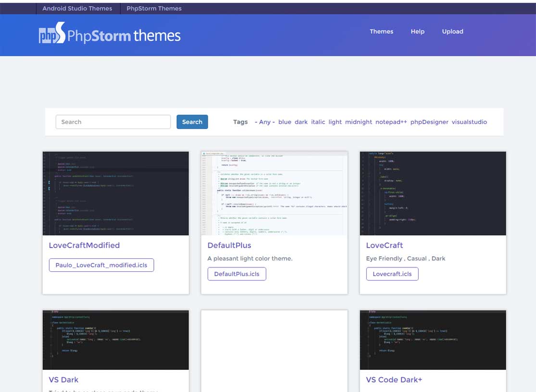Screen dimensions: 536x392
Task: Go to Themes in the header
Action: point(382,31)
